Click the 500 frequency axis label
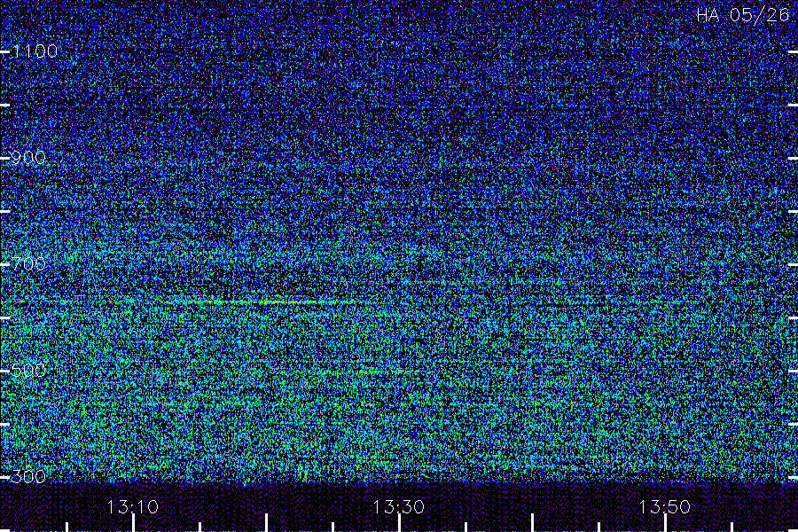This screenshot has height=532, width=798. [x=28, y=370]
